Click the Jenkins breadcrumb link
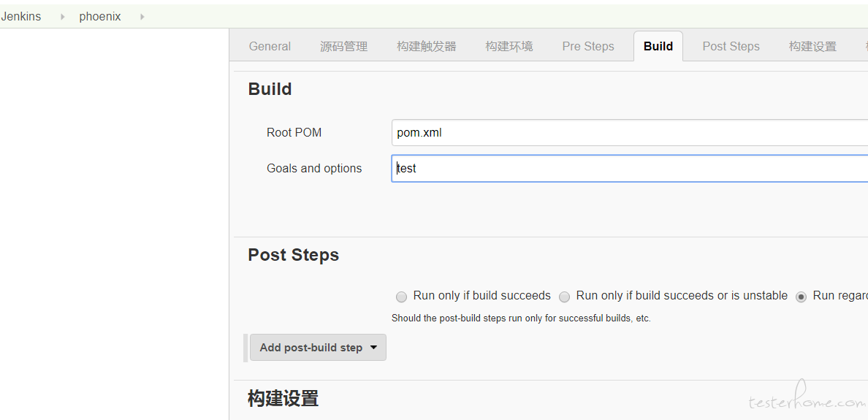 [21, 17]
